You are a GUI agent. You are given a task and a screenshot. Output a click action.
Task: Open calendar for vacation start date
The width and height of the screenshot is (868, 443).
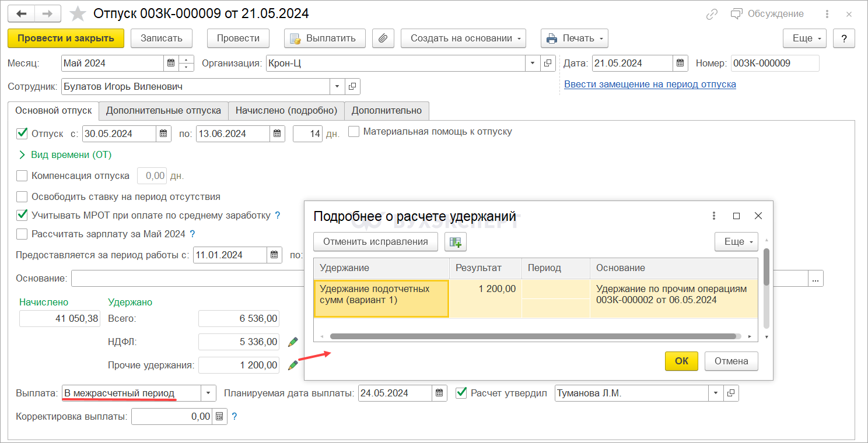coord(164,133)
